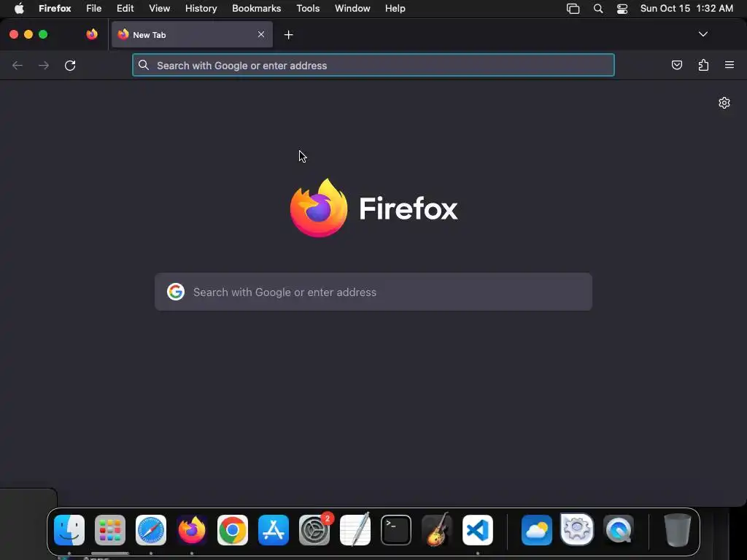Open the File menu
The image size is (747, 560).
pyautogui.click(x=94, y=9)
